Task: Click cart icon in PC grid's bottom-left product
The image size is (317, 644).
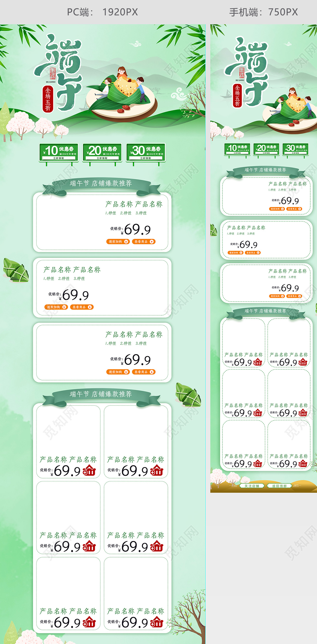Action: [x=89, y=622]
